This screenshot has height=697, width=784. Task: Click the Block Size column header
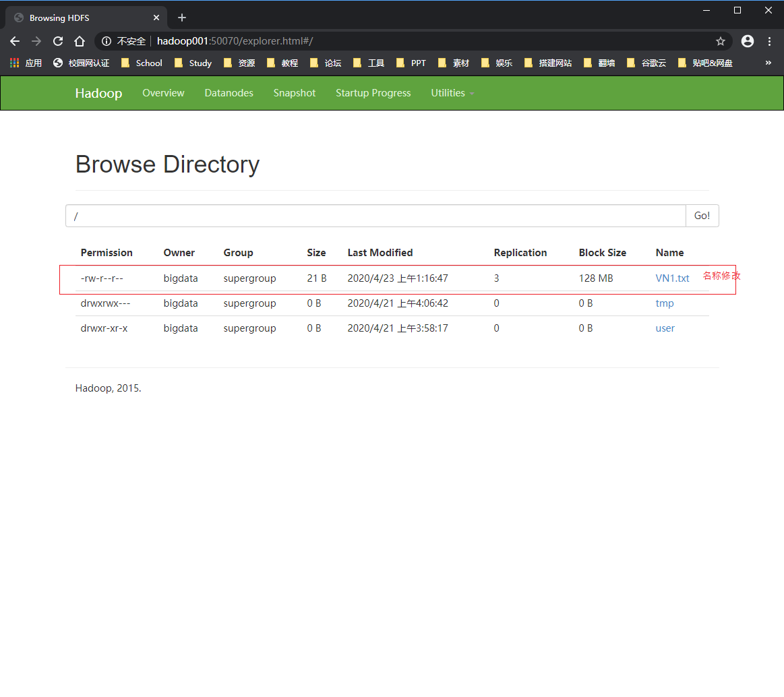(x=602, y=253)
